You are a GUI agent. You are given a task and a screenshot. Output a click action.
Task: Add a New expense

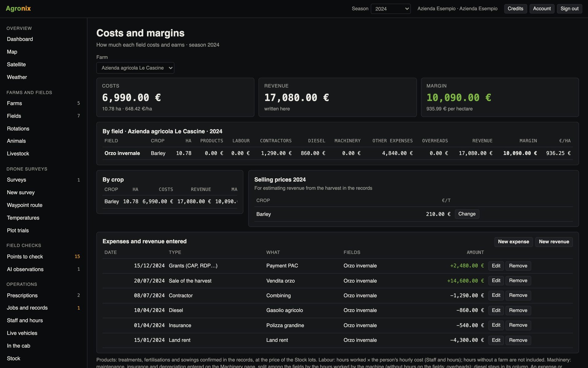(x=514, y=242)
